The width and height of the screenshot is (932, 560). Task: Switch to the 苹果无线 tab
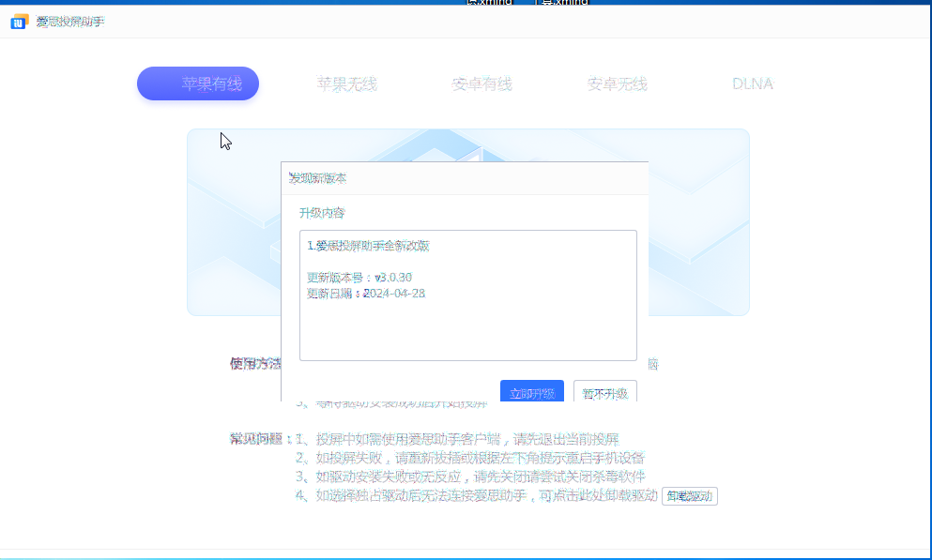347,83
